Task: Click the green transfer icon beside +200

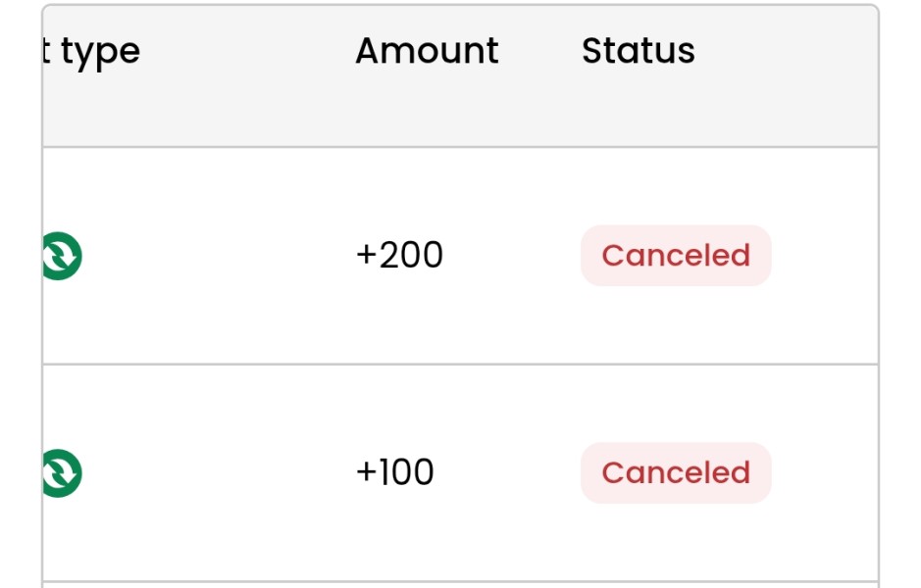Action: point(62,256)
